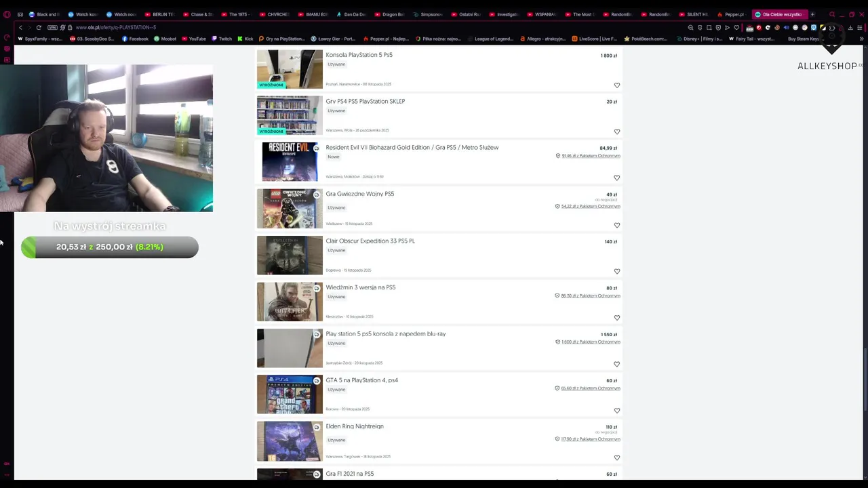Switch to the BERLIN TE... YouTube tab
The height and width of the screenshot is (488, 868).
point(159,14)
